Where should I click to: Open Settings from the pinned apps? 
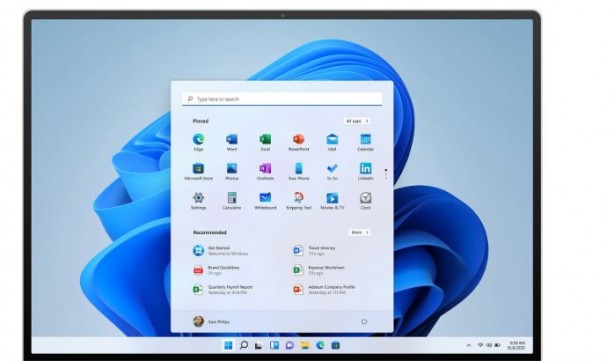point(199,201)
